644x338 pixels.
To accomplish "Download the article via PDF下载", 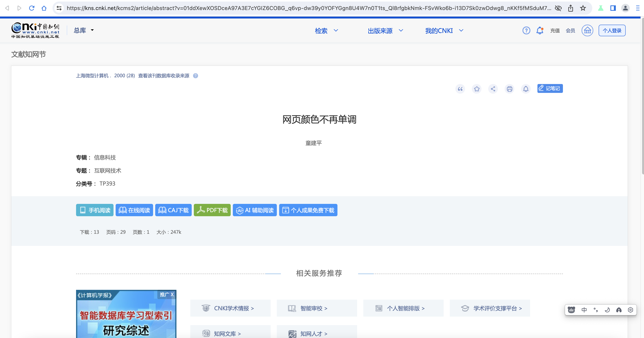I will point(212,210).
